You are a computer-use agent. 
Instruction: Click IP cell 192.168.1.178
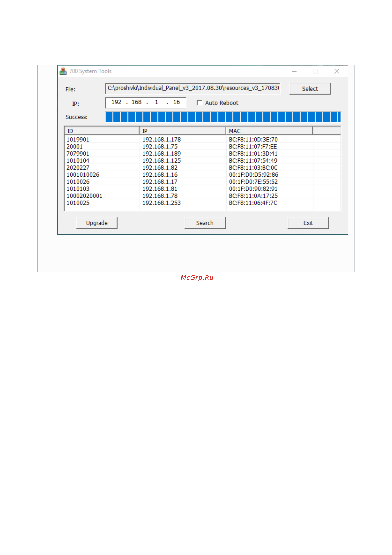pos(162,140)
